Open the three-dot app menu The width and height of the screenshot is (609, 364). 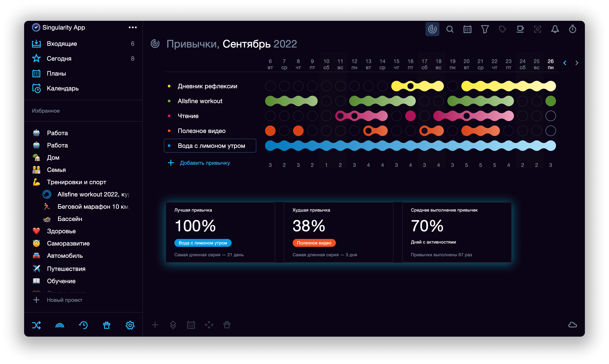(133, 27)
